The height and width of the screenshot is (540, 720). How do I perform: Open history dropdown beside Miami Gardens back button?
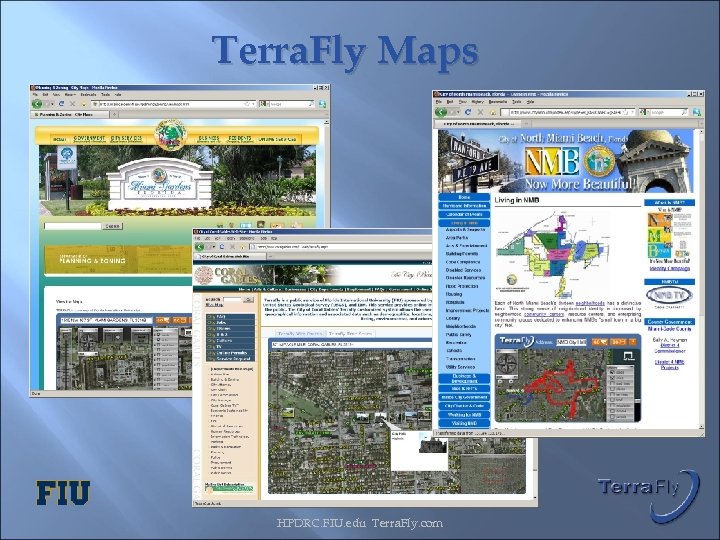[x=51, y=104]
